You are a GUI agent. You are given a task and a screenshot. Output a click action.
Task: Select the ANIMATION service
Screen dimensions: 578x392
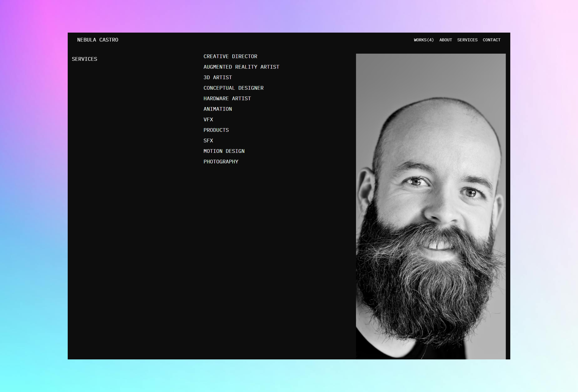click(x=217, y=109)
